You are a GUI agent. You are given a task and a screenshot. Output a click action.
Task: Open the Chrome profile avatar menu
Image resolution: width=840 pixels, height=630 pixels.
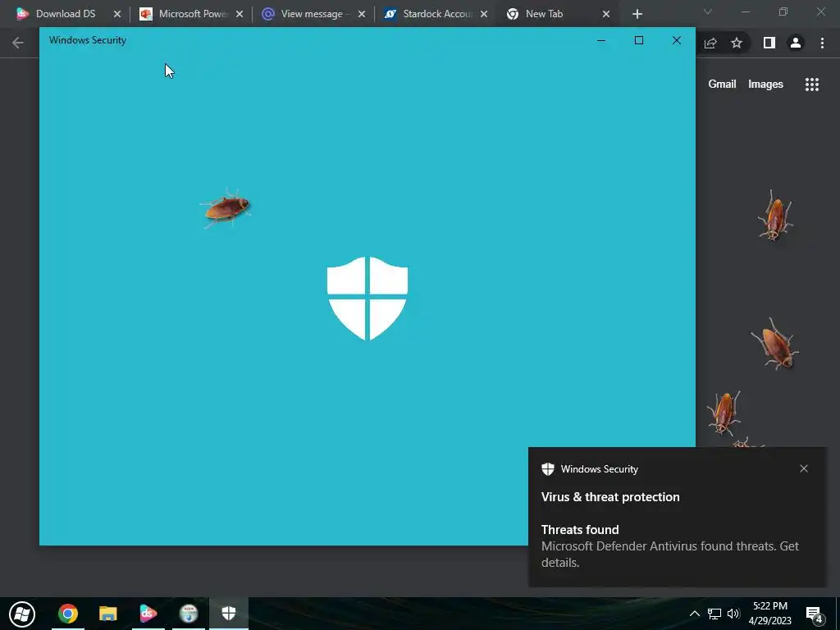click(796, 43)
